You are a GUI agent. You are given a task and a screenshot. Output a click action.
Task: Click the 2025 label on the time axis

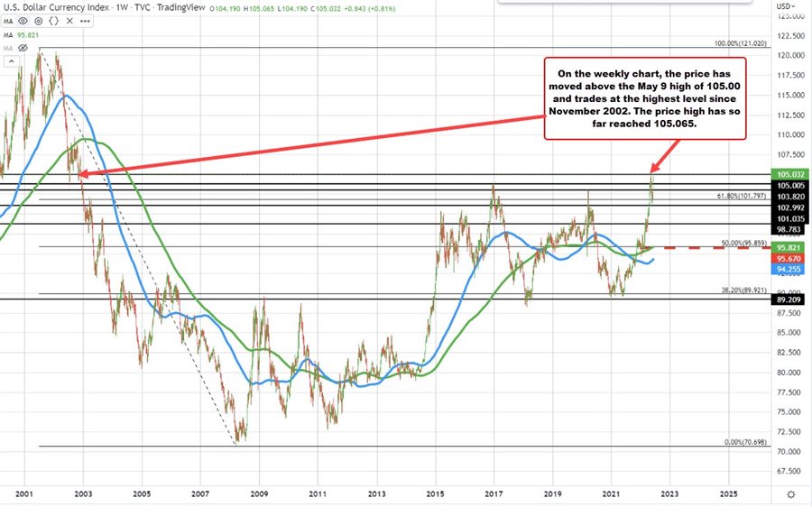(x=729, y=494)
